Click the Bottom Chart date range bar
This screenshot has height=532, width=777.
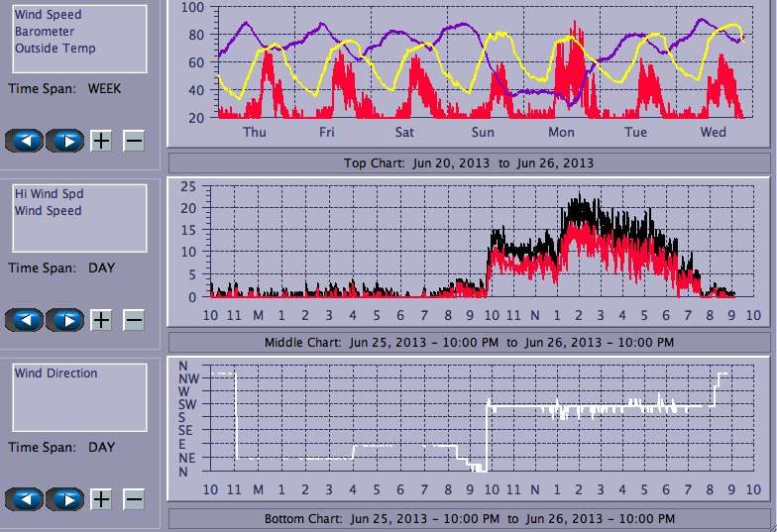coord(469,518)
